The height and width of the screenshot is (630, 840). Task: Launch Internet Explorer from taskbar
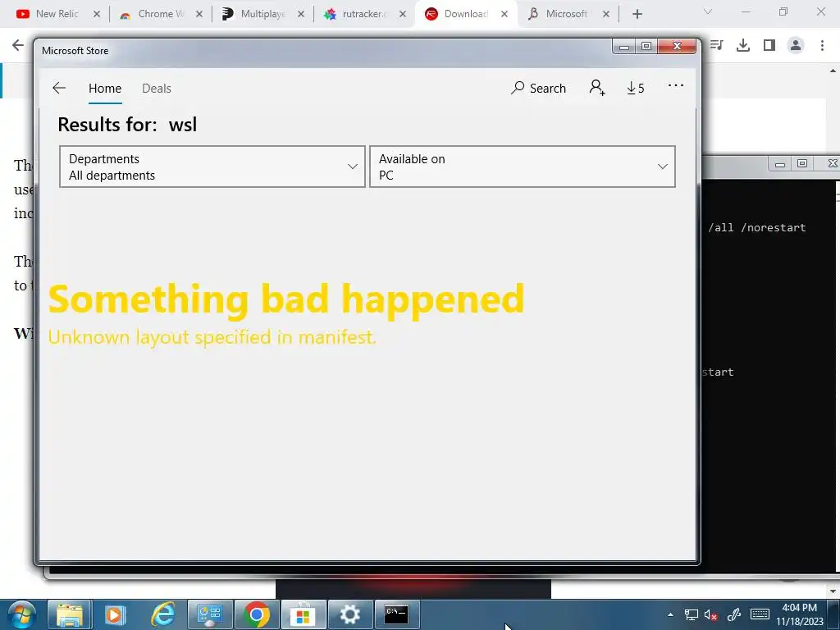[163, 615]
